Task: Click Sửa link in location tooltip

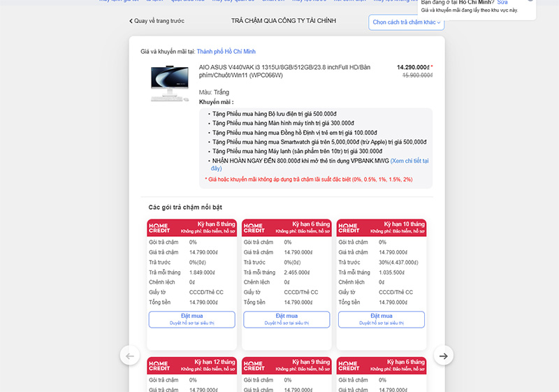Action: point(502,2)
